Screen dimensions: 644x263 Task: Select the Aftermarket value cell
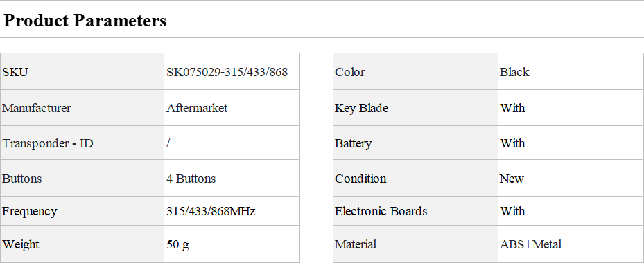point(232,108)
